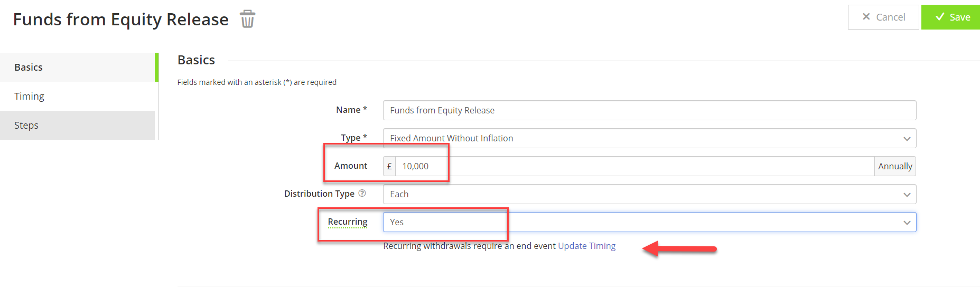The width and height of the screenshot is (980, 298).
Task: Go to the Steps sidebar tab
Action: coord(78,125)
